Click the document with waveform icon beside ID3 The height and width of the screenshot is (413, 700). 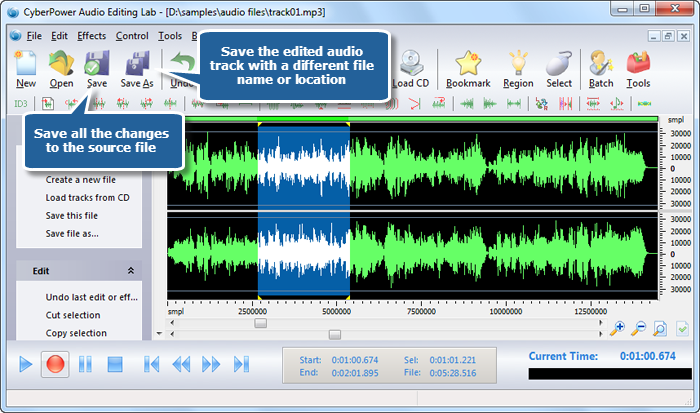(x=48, y=104)
